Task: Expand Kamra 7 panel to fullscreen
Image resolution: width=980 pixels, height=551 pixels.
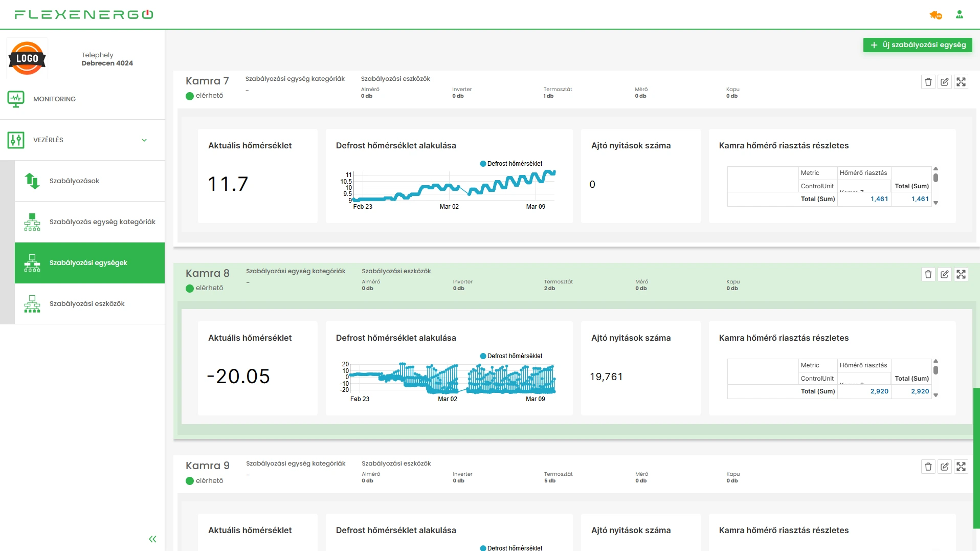Action: coord(961,82)
